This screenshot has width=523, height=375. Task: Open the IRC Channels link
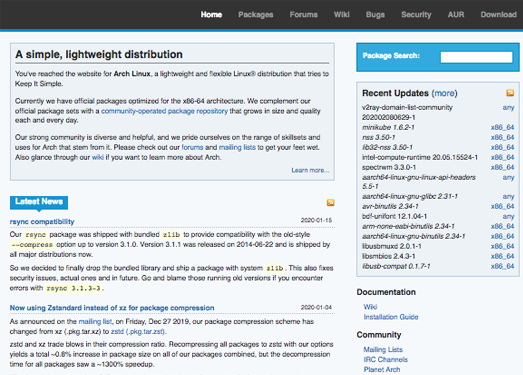386,360
